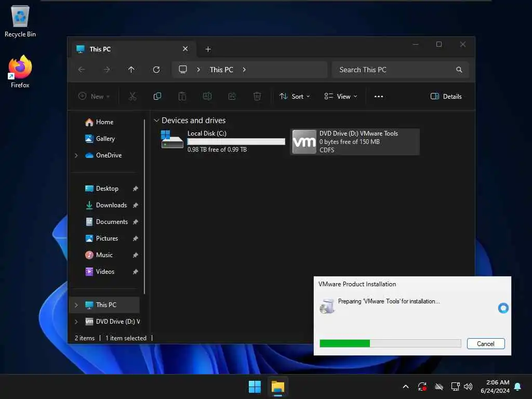Collapse the Devices and drives group
This screenshot has width=532, height=399.
[156, 121]
